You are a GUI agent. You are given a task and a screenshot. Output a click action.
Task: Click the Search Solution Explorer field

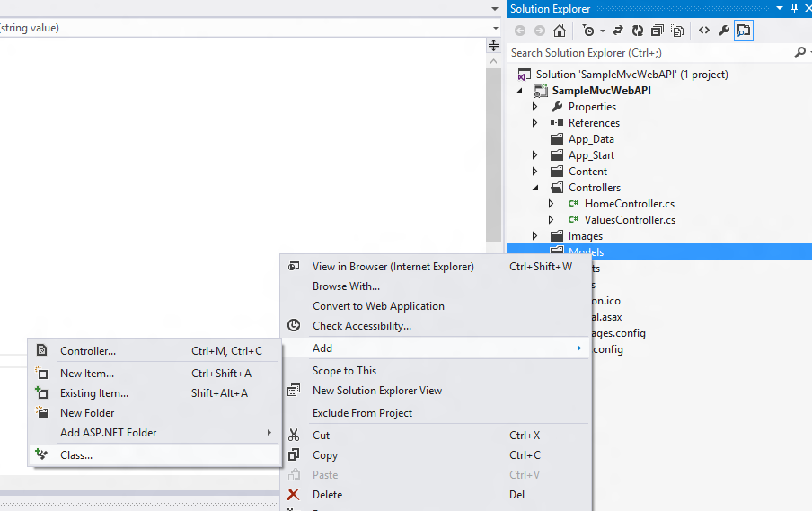650,53
